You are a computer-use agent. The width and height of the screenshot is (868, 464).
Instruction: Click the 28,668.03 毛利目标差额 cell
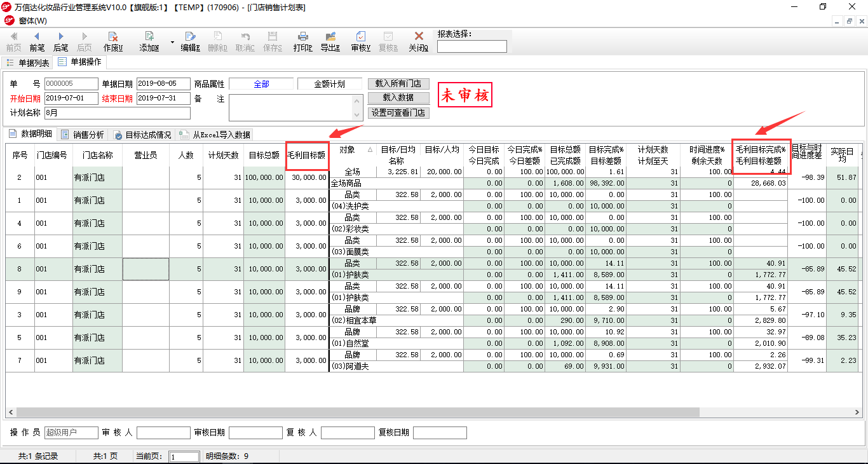pos(761,183)
